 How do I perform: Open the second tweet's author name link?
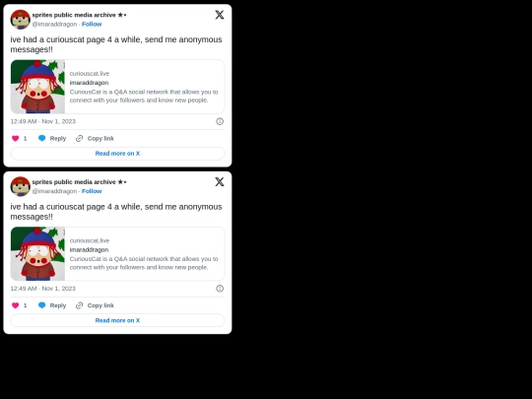[79, 182]
